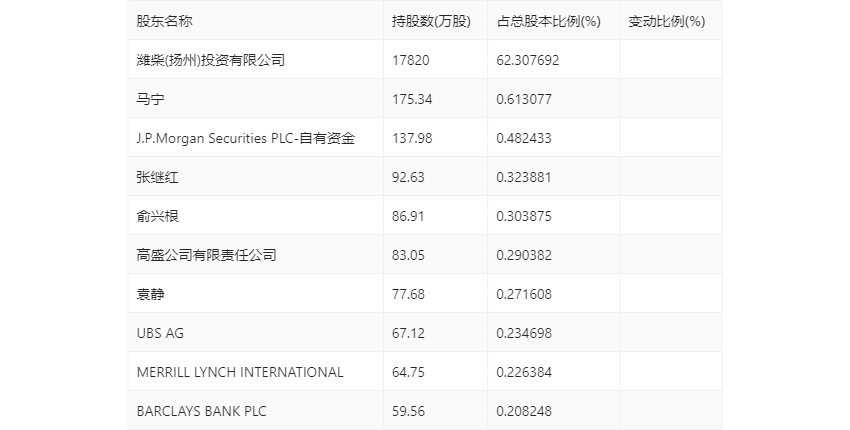Click the 0.482433 percentage cell
The image size is (850, 430).
point(524,138)
